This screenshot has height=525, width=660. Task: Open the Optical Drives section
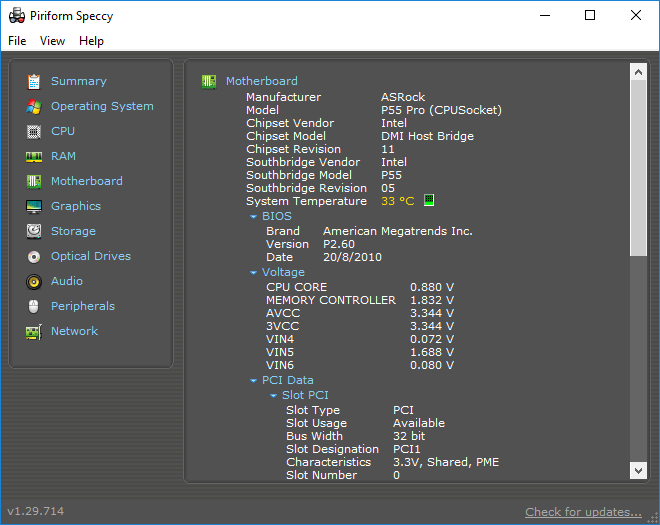[x=91, y=256]
